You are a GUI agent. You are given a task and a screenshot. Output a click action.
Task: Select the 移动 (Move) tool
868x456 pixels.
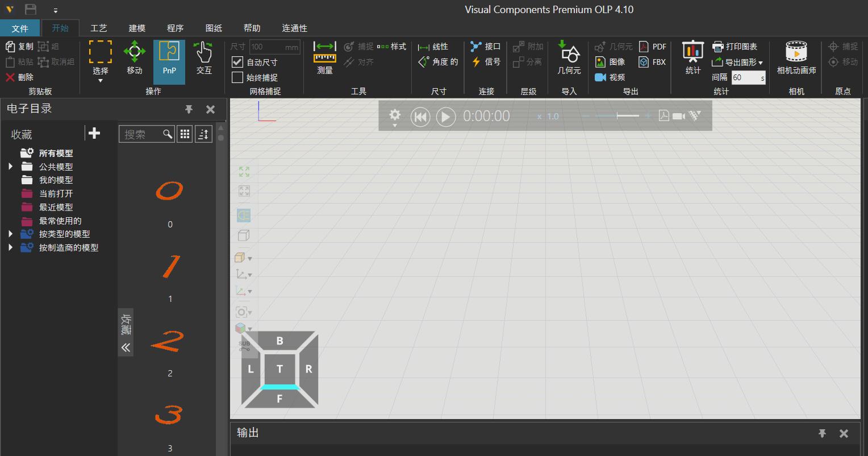[135, 57]
